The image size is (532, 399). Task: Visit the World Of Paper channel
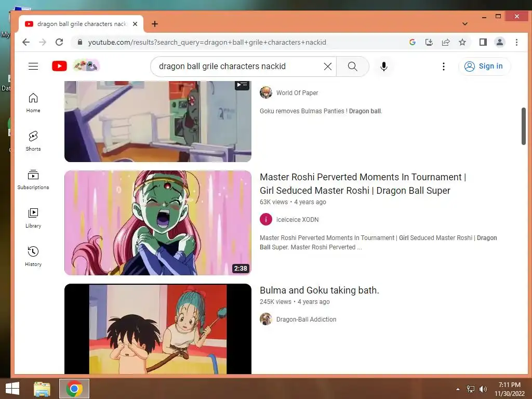pyautogui.click(x=297, y=92)
